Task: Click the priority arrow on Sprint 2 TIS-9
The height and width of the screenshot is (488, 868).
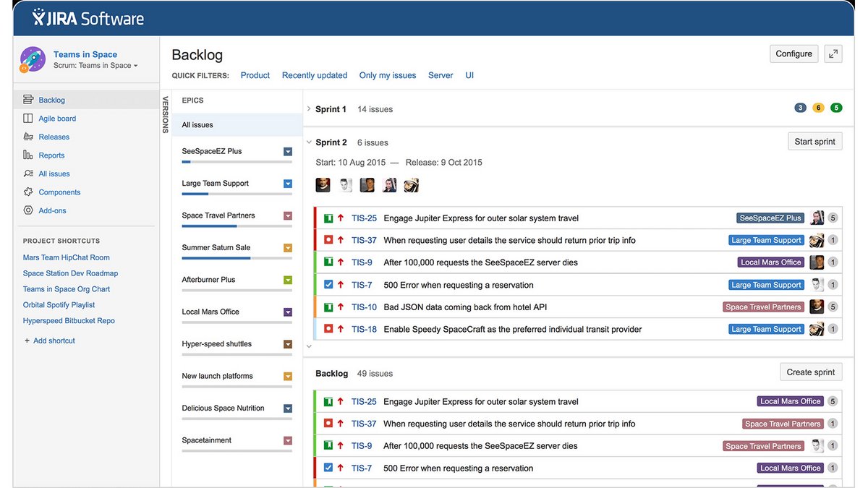Action: pos(341,262)
